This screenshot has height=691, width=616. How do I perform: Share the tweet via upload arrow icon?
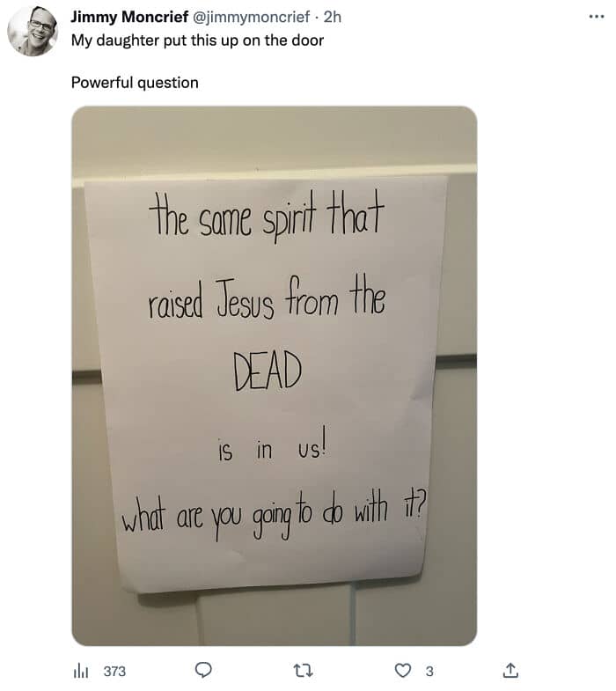point(510,670)
